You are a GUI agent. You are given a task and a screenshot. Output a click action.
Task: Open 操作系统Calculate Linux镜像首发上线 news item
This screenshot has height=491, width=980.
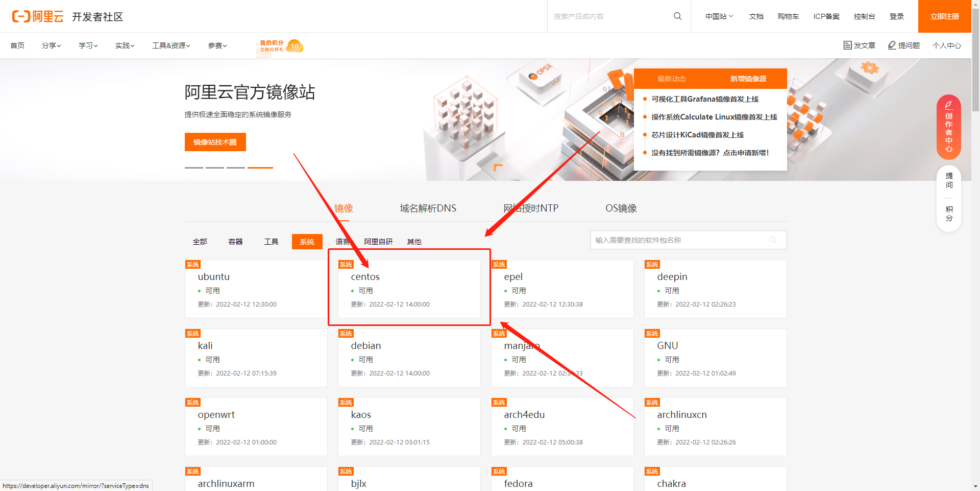pyautogui.click(x=714, y=117)
